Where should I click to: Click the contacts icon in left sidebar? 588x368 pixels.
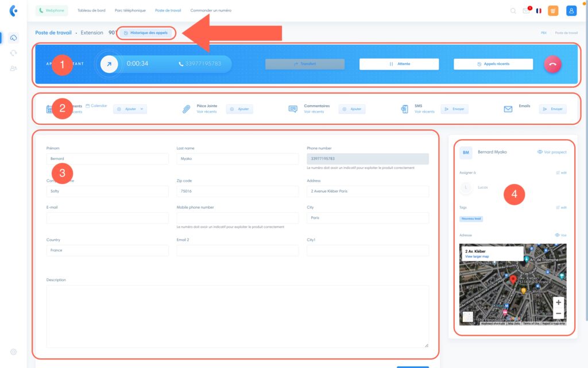coord(14,68)
